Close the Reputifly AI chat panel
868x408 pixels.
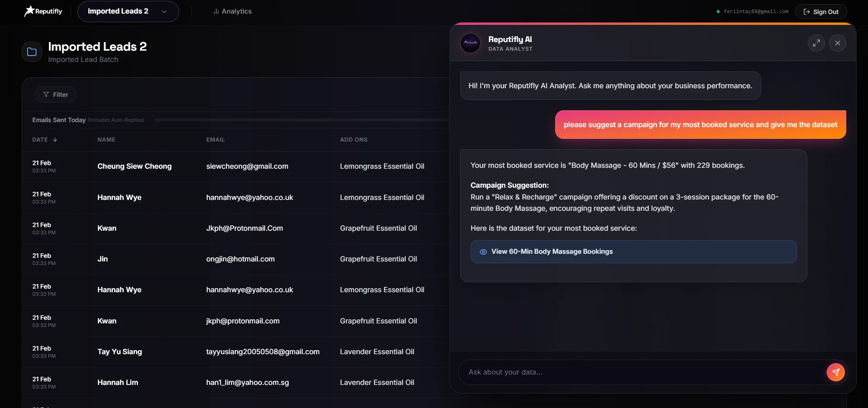[837, 43]
